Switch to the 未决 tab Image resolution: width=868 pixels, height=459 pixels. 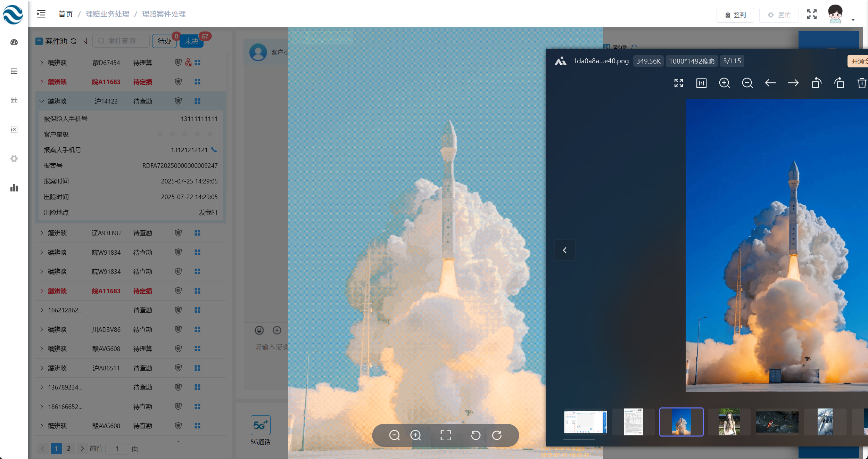[191, 41]
